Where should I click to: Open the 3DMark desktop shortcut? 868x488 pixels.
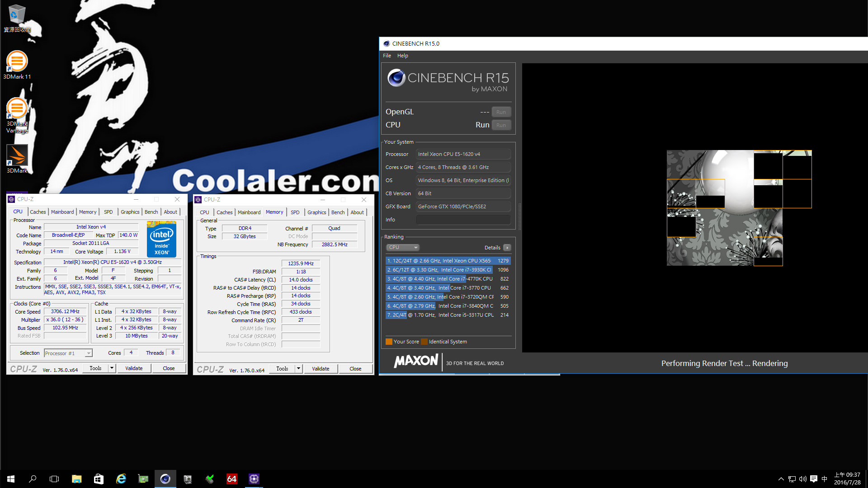coord(17,159)
